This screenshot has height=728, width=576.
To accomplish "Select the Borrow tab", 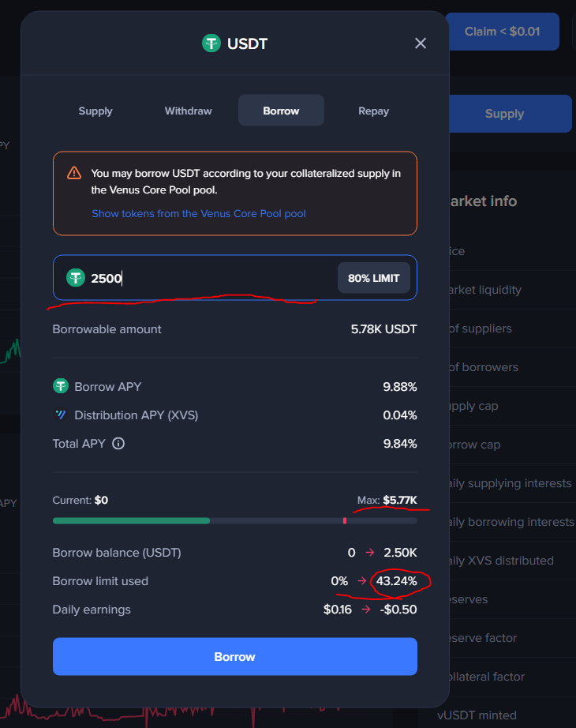I will 281,111.
